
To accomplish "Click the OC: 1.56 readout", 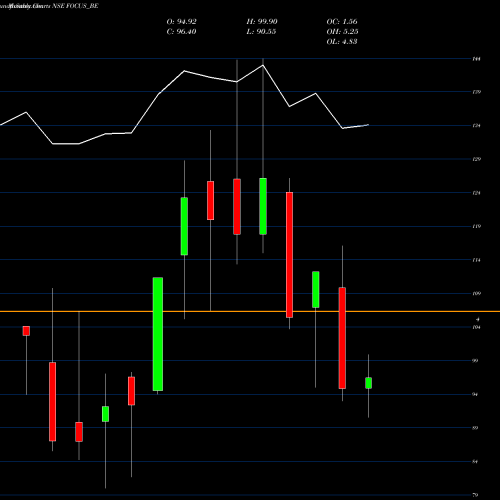I will click(x=342, y=22).
